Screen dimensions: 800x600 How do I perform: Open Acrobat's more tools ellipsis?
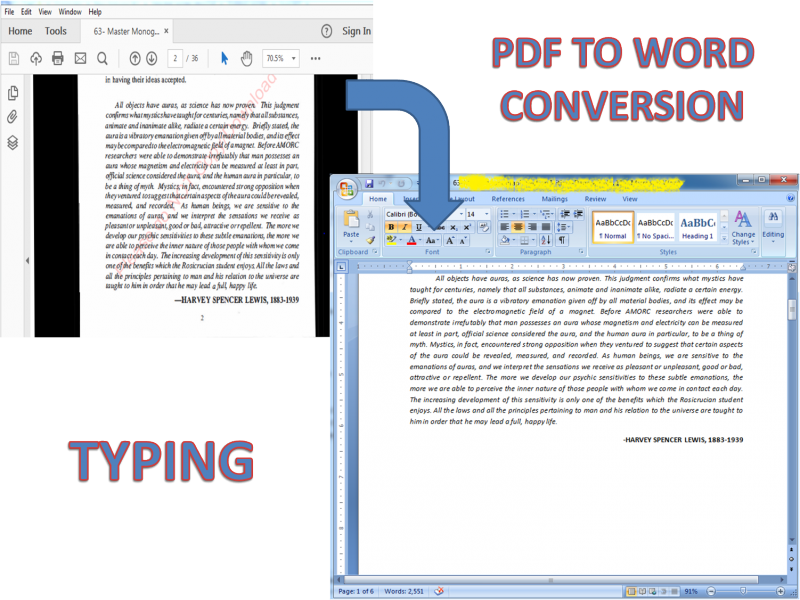pyautogui.click(x=315, y=58)
